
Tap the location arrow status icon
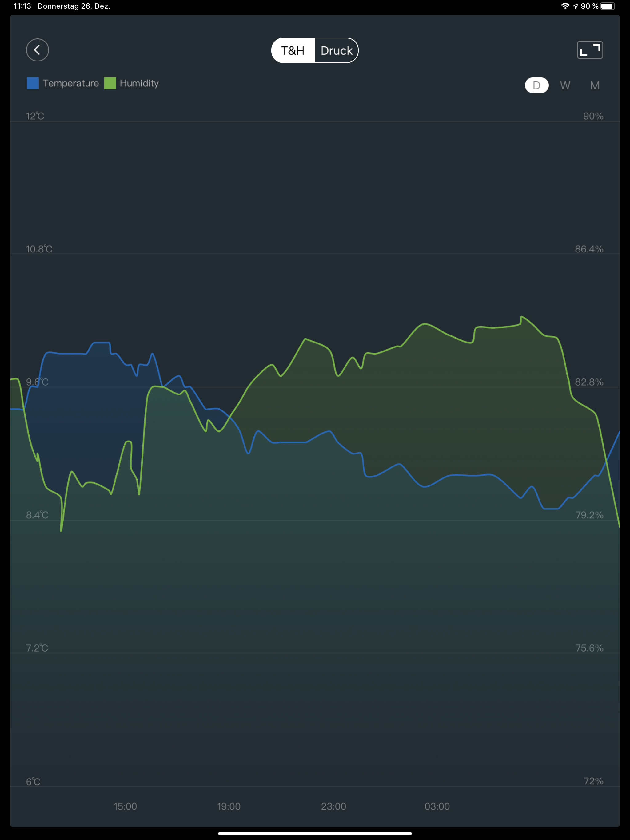point(575,6)
